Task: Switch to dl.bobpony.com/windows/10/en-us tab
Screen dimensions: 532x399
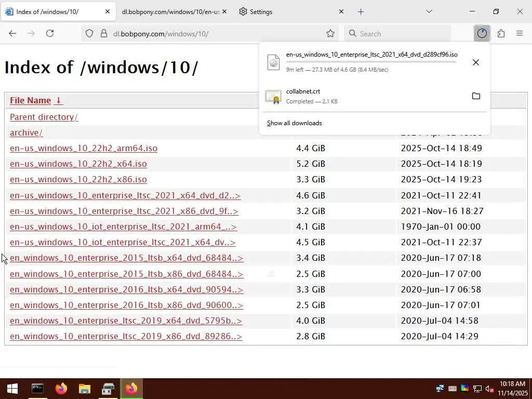Action: pos(170,12)
